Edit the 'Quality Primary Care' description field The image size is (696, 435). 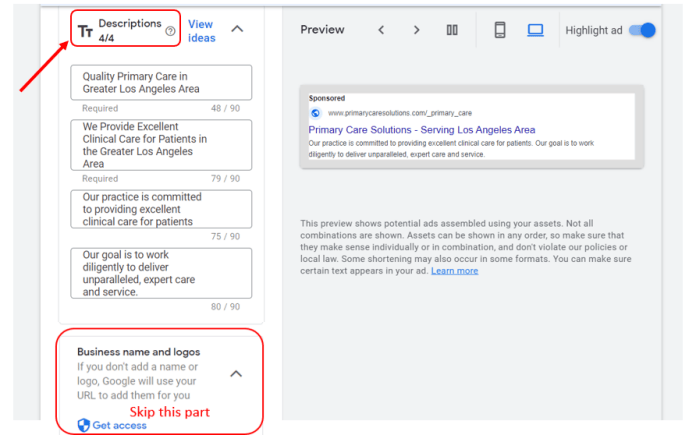161,83
